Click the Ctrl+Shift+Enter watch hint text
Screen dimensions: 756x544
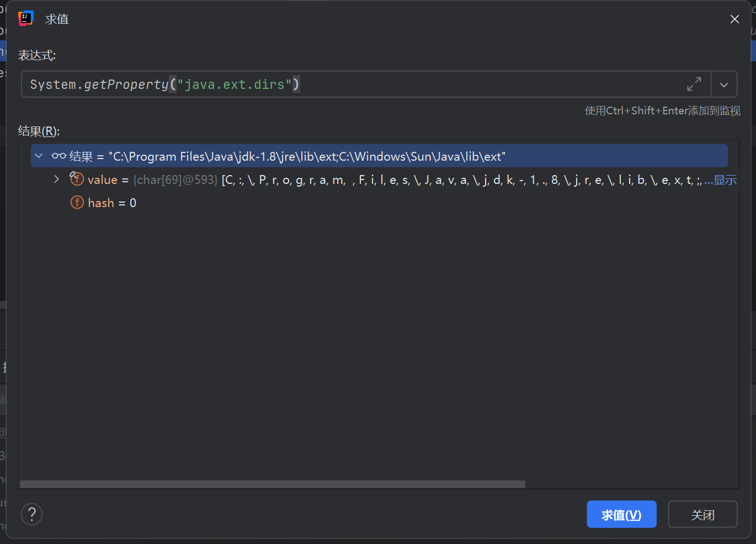(662, 110)
